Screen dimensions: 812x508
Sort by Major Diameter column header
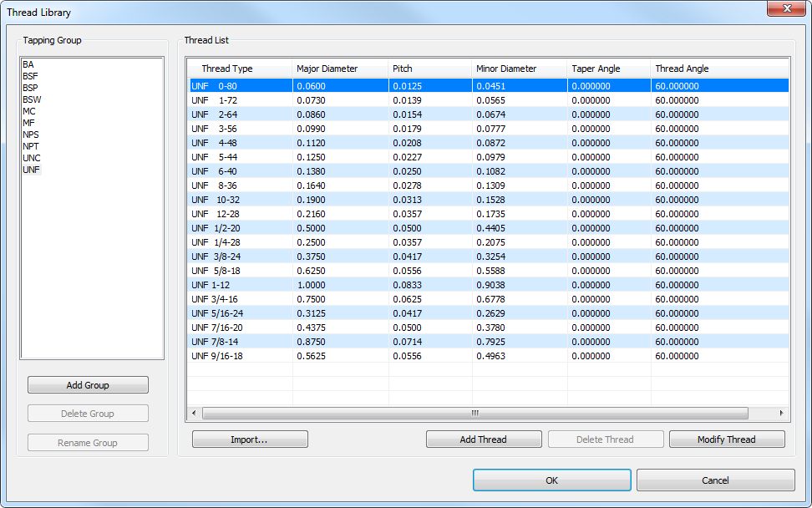pos(340,69)
